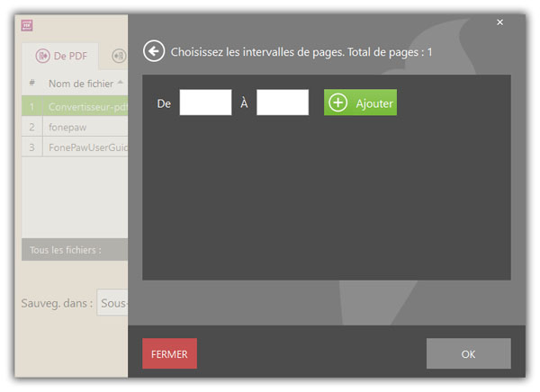Click the Ajouter button label
The image size is (540, 392).
374,103
